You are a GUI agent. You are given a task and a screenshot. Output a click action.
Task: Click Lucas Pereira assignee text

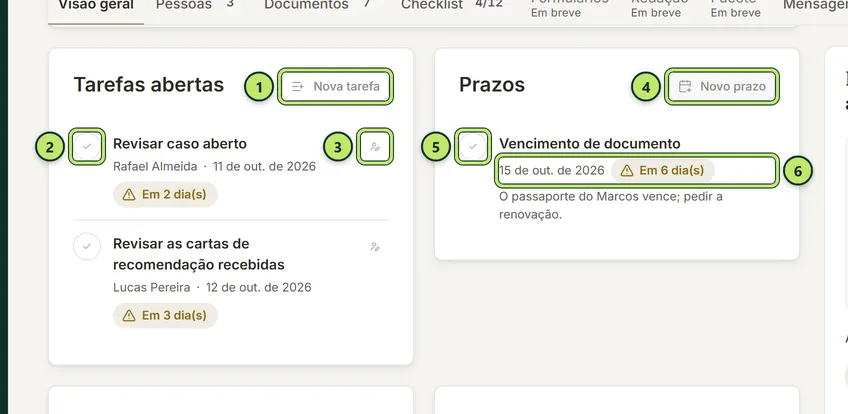coord(151,288)
